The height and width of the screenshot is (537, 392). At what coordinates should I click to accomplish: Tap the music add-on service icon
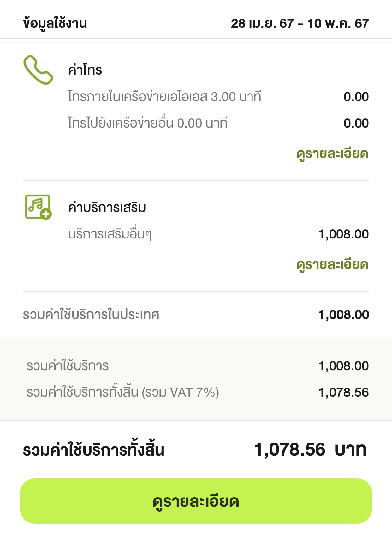pyautogui.click(x=38, y=207)
